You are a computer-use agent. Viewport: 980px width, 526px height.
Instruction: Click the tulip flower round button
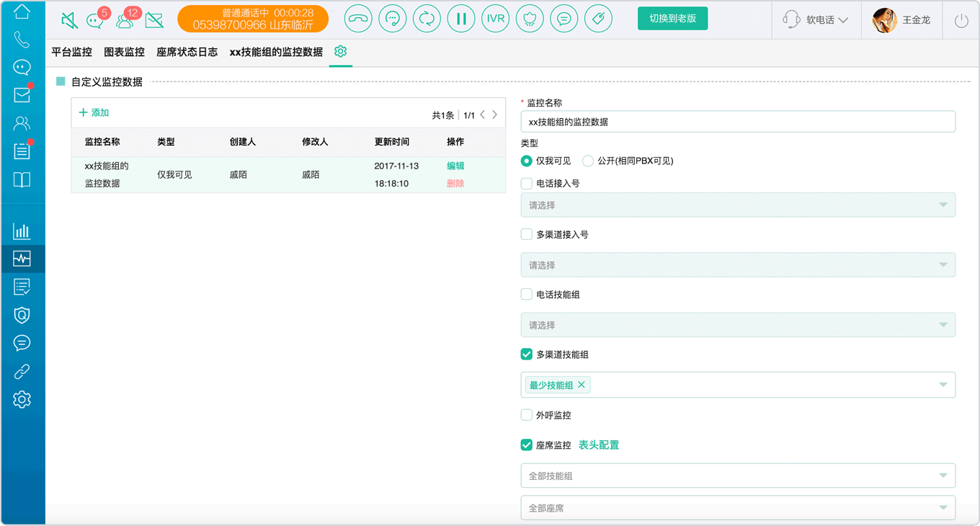tap(530, 19)
